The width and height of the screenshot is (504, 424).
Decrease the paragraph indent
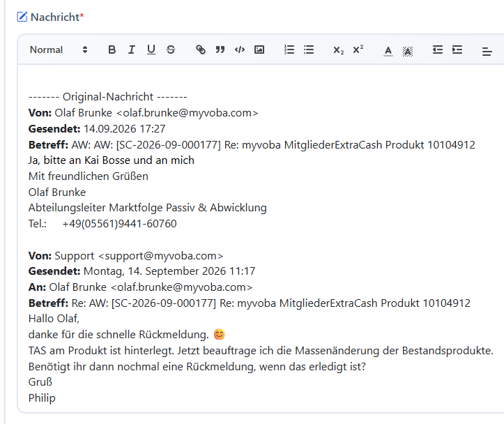click(438, 50)
